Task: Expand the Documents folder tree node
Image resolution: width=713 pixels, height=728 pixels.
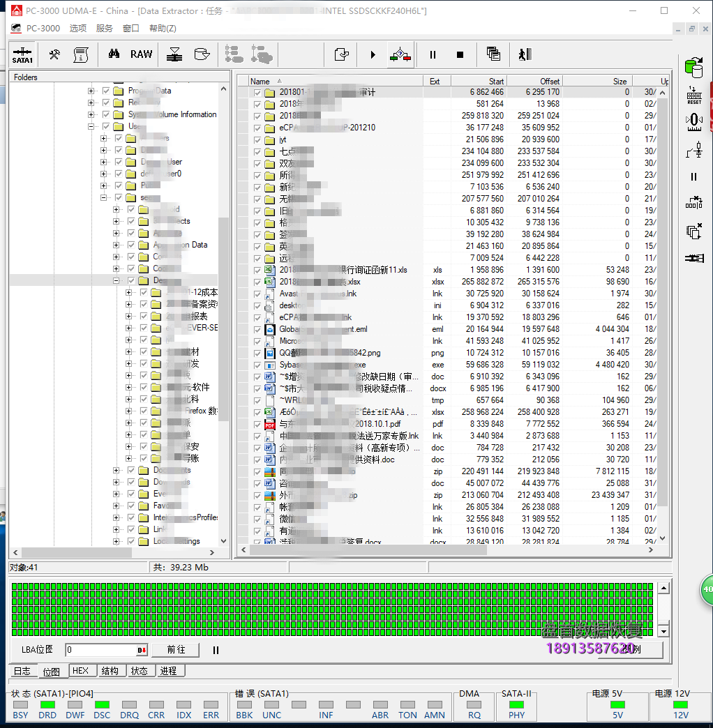Action: pyautogui.click(x=116, y=470)
